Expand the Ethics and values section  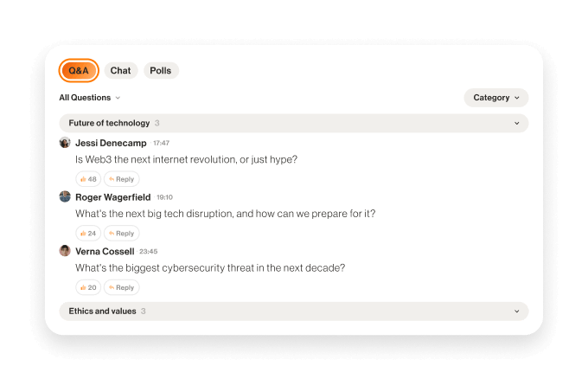[x=517, y=312]
